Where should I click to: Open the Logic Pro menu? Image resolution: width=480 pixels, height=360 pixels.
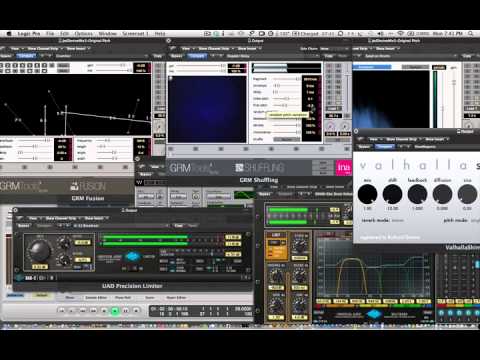pos(29,34)
